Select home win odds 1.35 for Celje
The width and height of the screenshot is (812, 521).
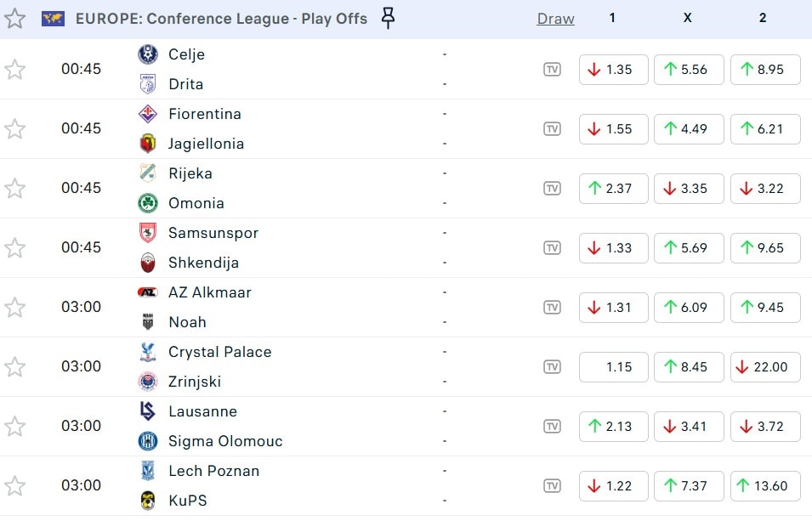[x=613, y=70]
